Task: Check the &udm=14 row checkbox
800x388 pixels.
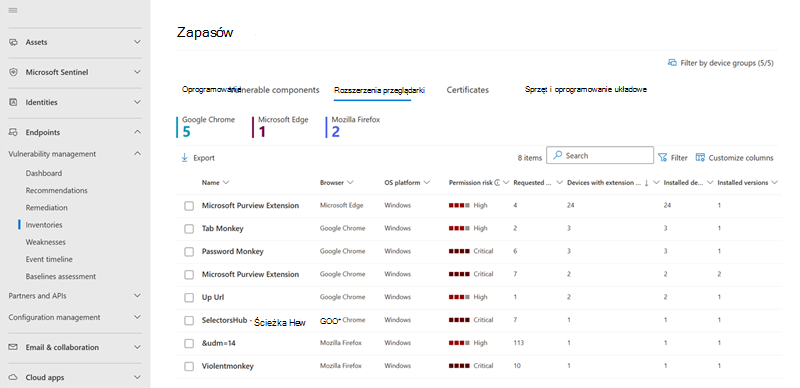Action: point(189,344)
